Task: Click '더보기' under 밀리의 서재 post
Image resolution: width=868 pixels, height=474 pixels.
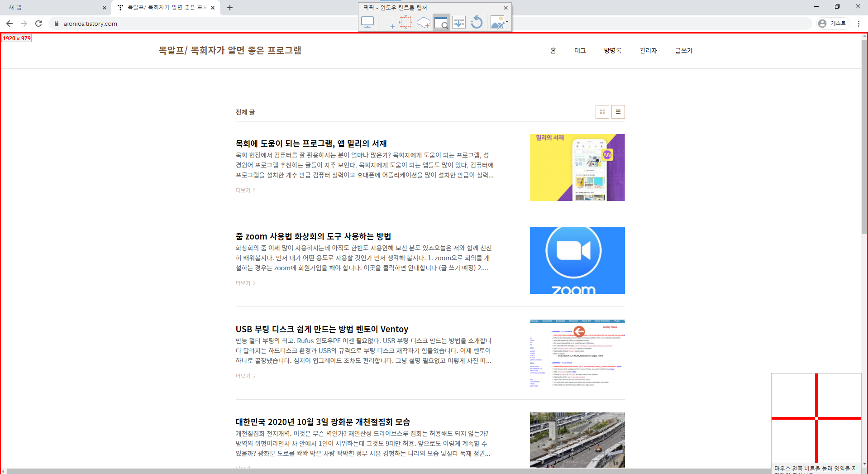Action: click(246, 191)
